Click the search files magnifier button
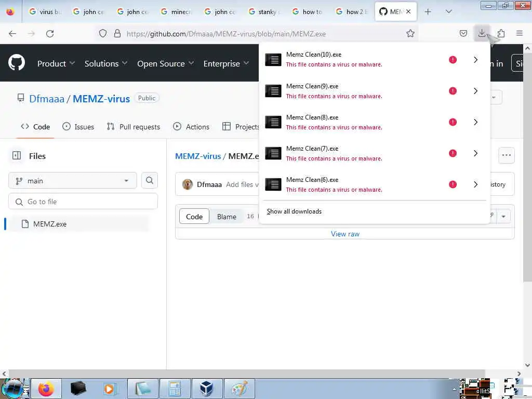This screenshot has width=532, height=399. pyautogui.click(x=150, y=180)
